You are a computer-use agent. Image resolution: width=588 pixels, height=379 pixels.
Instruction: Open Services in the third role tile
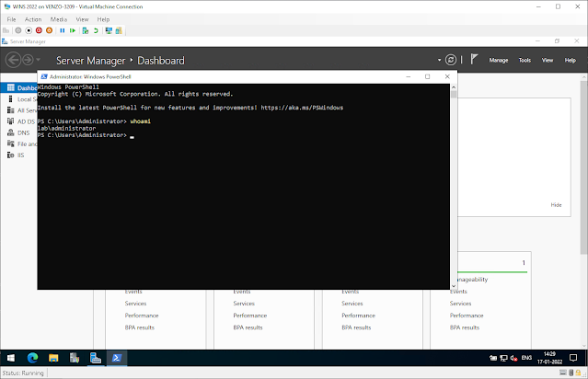tap(352, 304)
